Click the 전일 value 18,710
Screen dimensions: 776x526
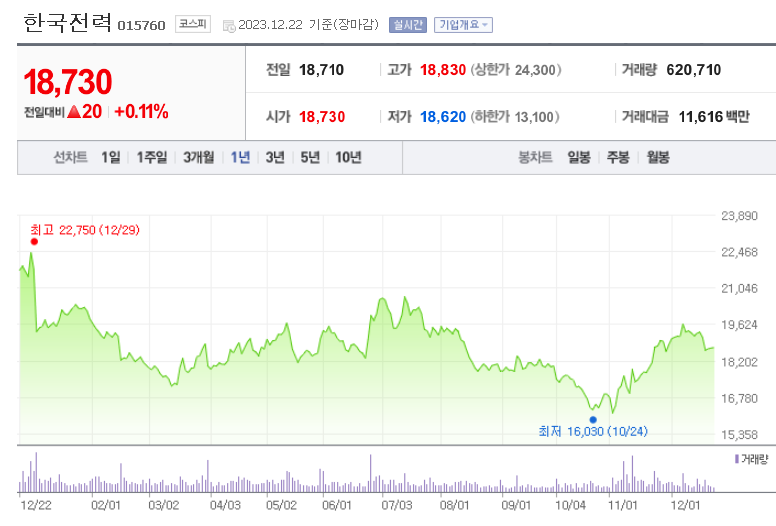click(x=321, y=70)
